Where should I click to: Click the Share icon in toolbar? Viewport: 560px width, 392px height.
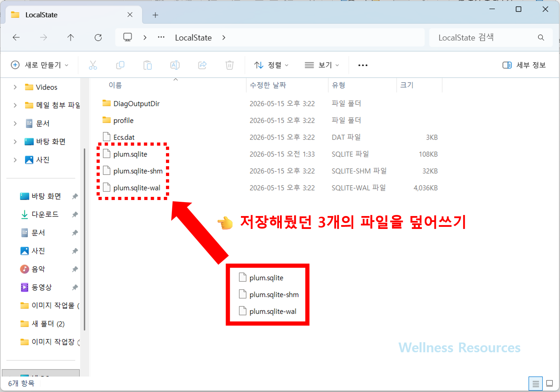[x=202, y=65]
